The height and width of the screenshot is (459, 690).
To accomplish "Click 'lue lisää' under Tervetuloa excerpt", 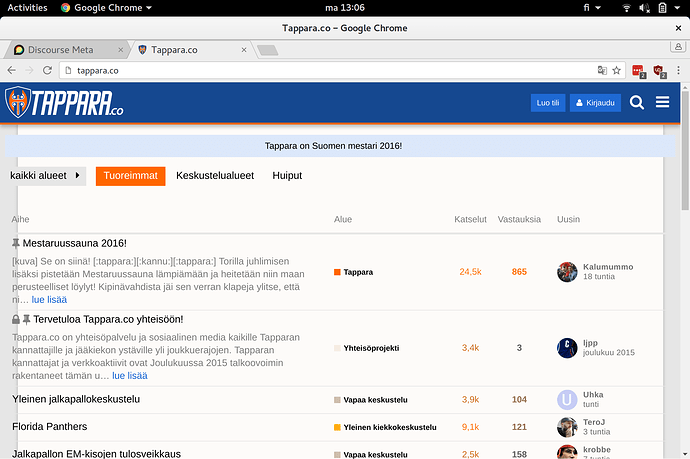I will [x=130, y=376].
